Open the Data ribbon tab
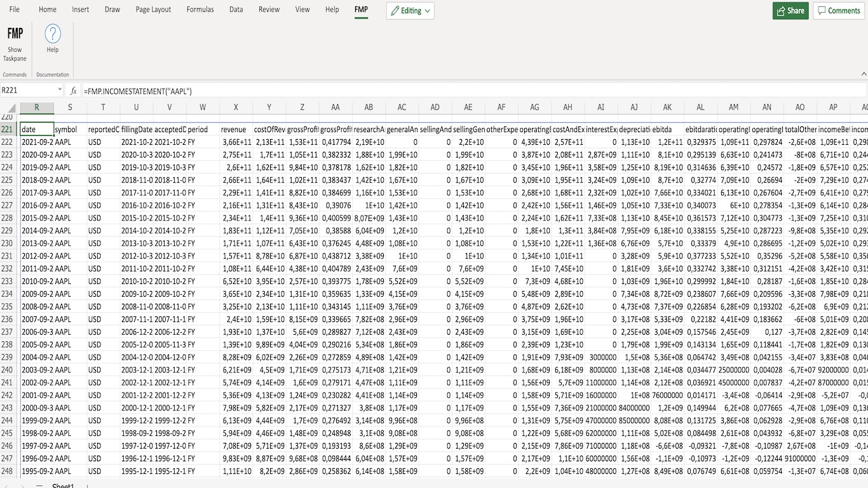The width and height of the screenshot is (868, 488). coord(236,10)
